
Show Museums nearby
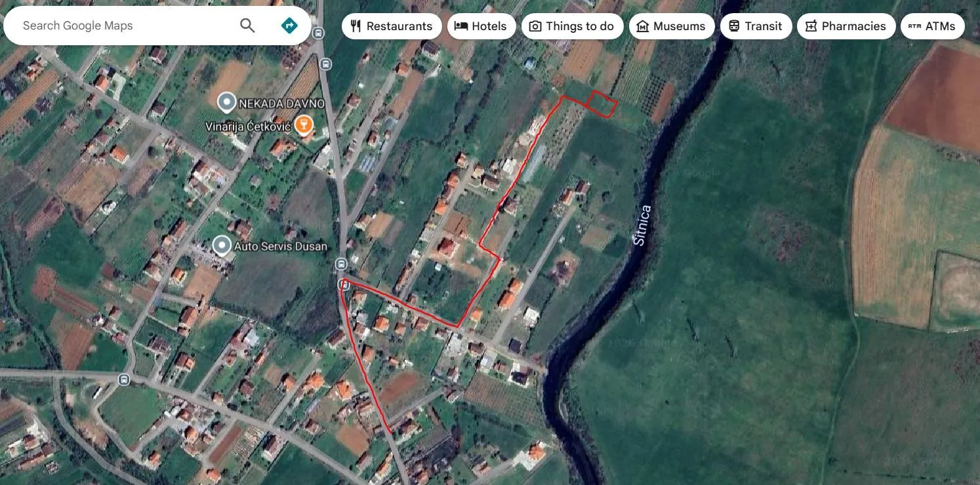point(672,26)
